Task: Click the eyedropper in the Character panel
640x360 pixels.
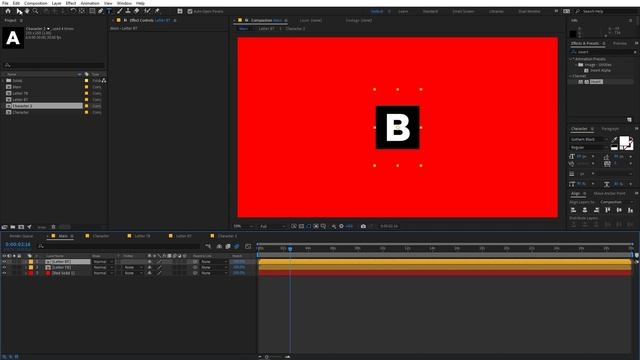Action: [x=614, y=140]
